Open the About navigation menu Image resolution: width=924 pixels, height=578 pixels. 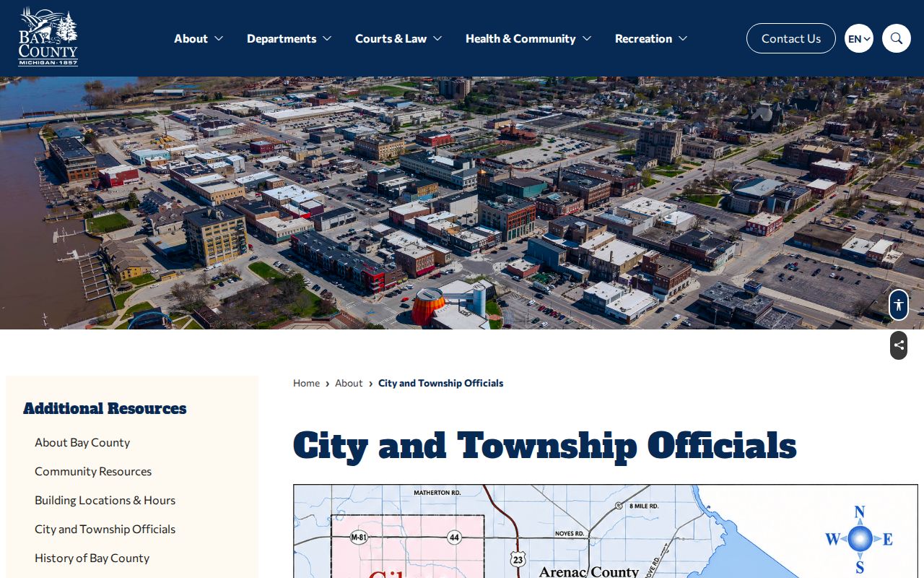pos(191,38)
